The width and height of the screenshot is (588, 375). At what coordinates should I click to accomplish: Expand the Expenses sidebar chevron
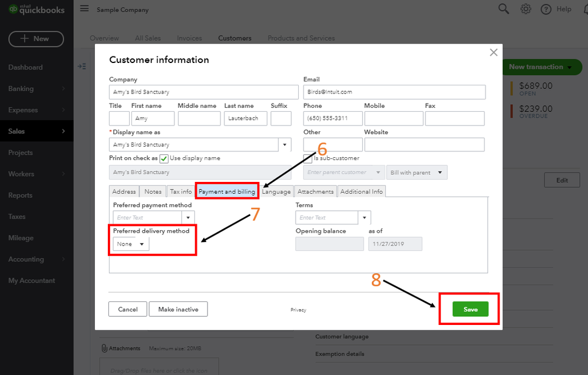click(63, 110)
